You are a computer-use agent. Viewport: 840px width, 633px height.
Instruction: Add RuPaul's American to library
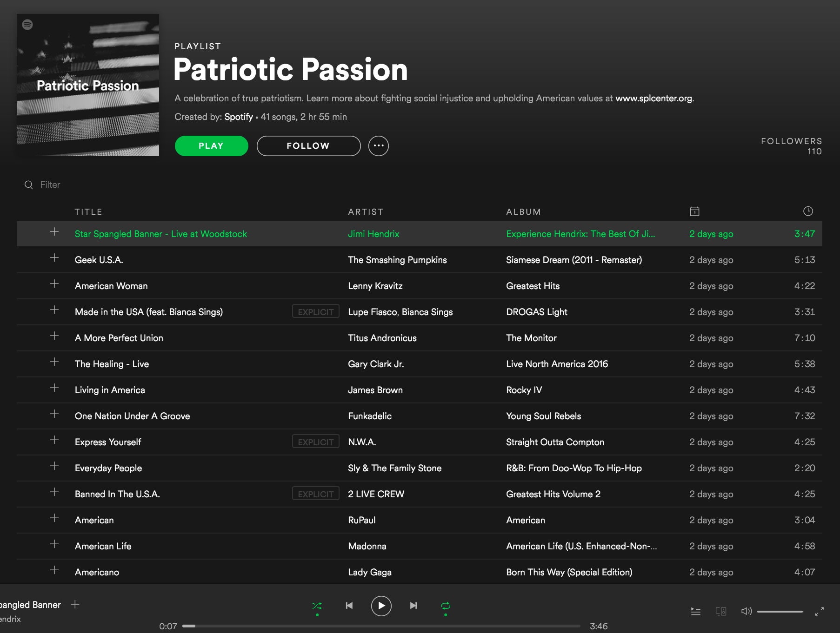pyautogui.click(x=54, y=518)
